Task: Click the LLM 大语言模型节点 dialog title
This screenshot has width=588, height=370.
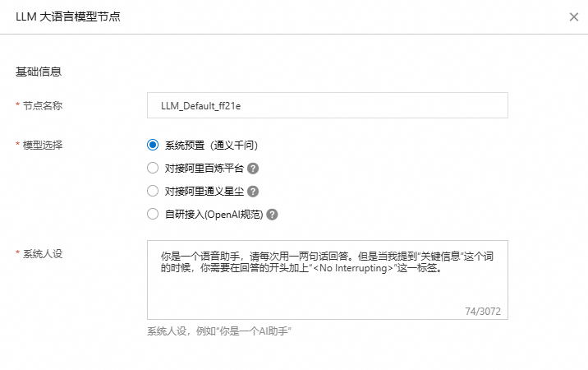Action: click(x=68, y=16)
